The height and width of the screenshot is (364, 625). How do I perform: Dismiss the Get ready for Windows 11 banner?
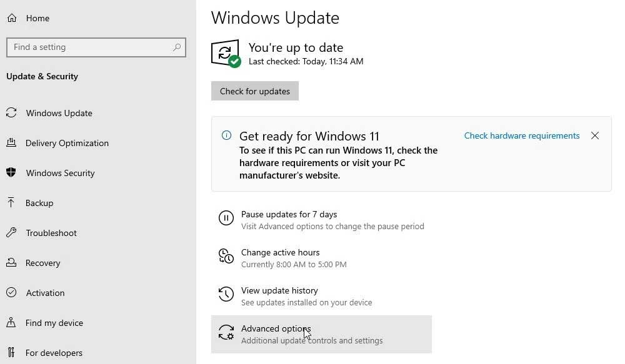pos(594,135)
